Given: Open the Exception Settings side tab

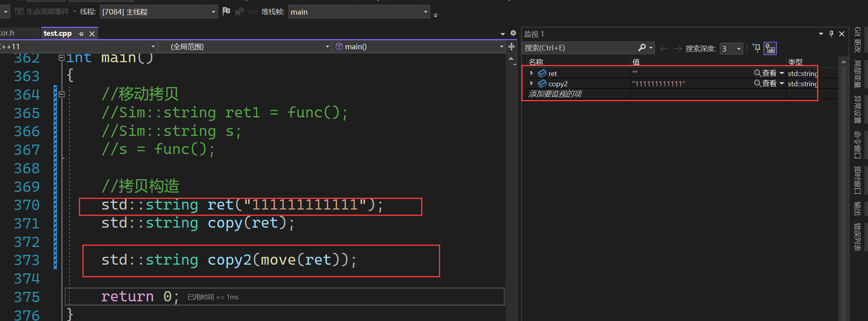Looking at the screenshot, I should point(857,109).
